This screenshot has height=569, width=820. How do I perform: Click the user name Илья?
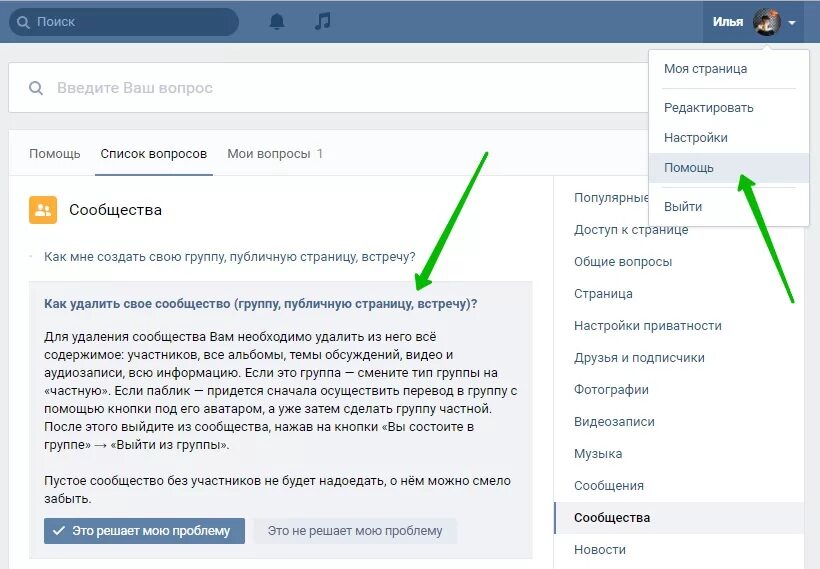[x=727, y=22]
